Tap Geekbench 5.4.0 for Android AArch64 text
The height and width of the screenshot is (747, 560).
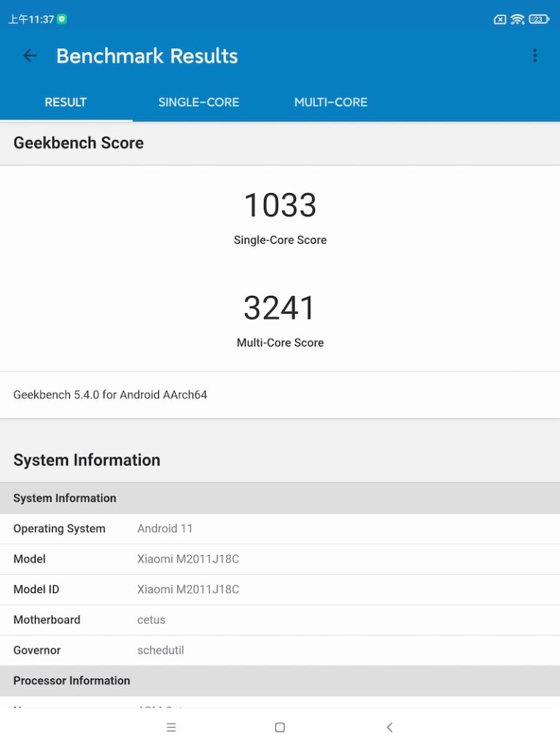110,395
